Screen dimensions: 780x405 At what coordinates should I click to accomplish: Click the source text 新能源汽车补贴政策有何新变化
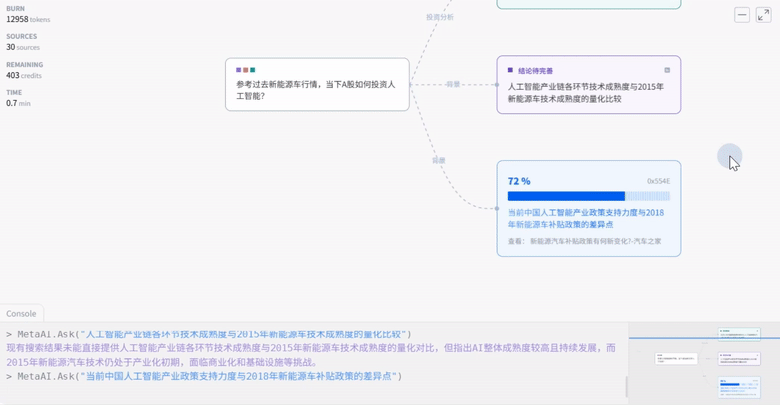tap(595, 241)
